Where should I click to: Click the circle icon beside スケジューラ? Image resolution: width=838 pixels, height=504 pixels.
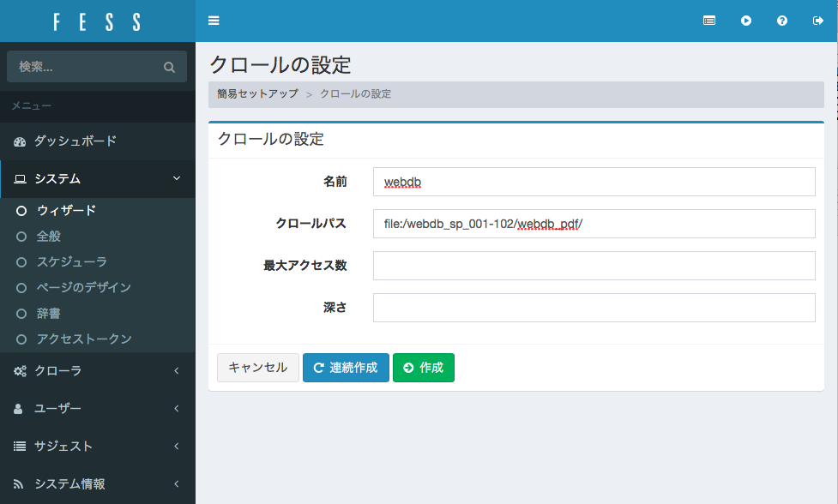pos(21,262)
